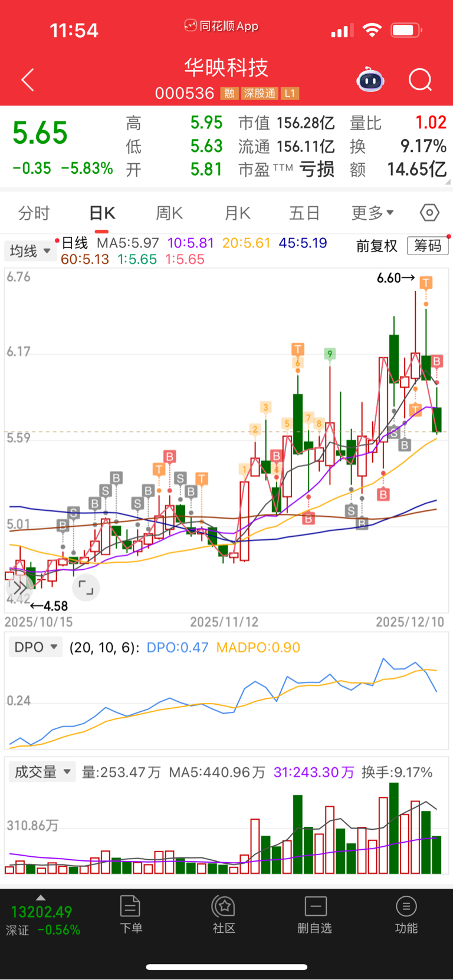Image resolution: width=453 pixels, height=980 pixels.
Task: Tap the green 9 sequence marker
Action: tap(330, 354)
